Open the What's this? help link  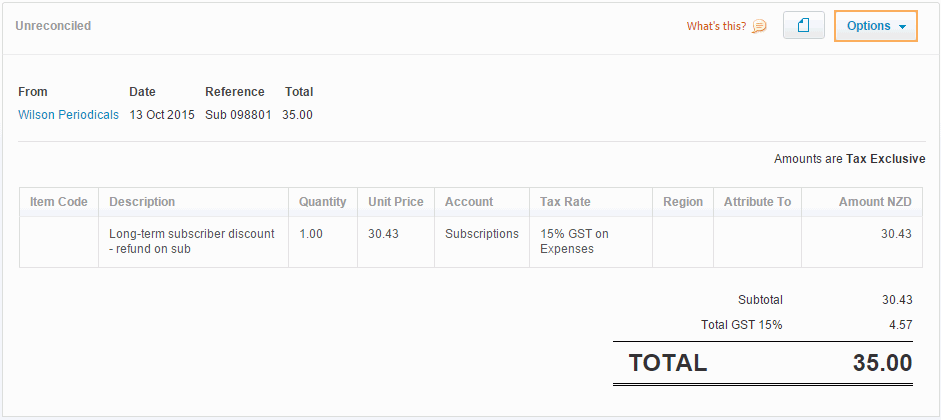(x=716, y=26)
